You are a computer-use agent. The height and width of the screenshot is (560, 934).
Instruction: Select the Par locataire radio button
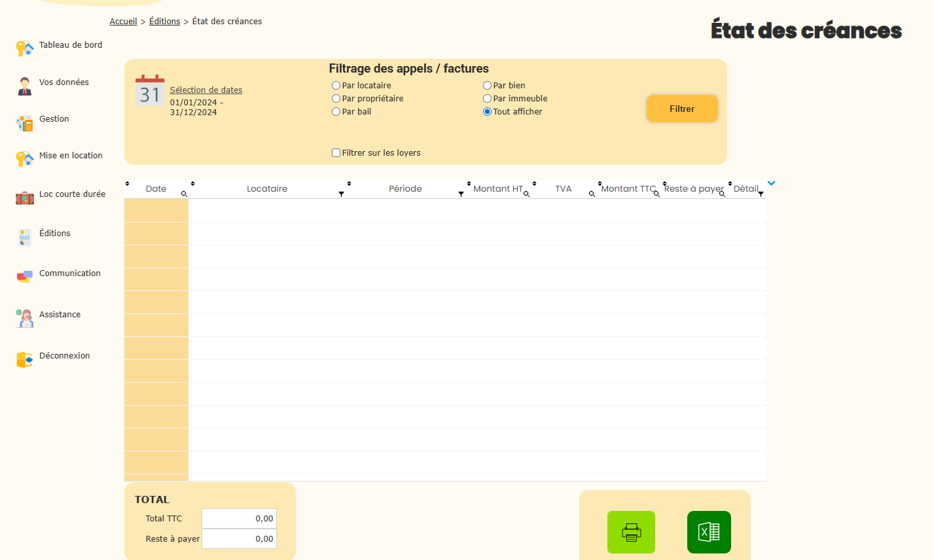point(336,86)
